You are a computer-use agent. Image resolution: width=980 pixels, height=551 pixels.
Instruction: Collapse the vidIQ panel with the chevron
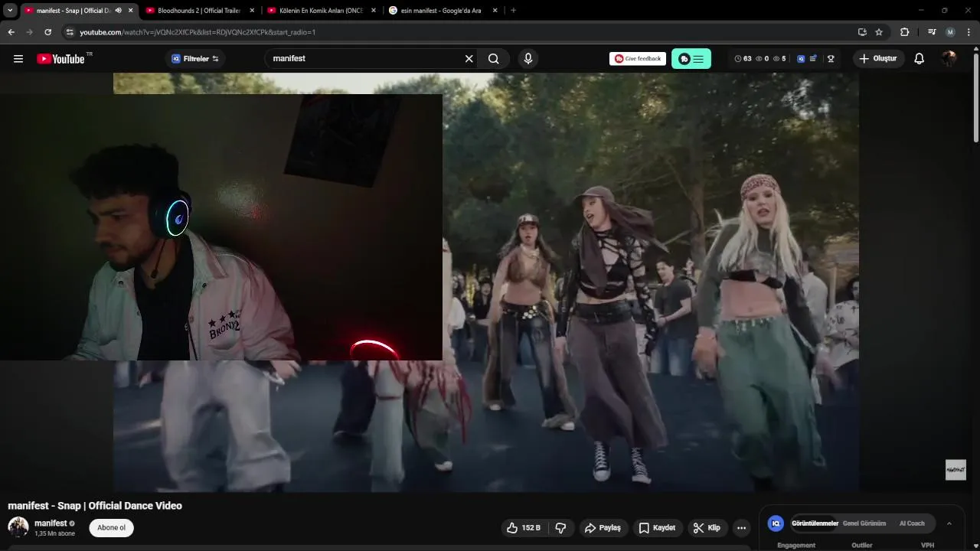tap(949, 523)
